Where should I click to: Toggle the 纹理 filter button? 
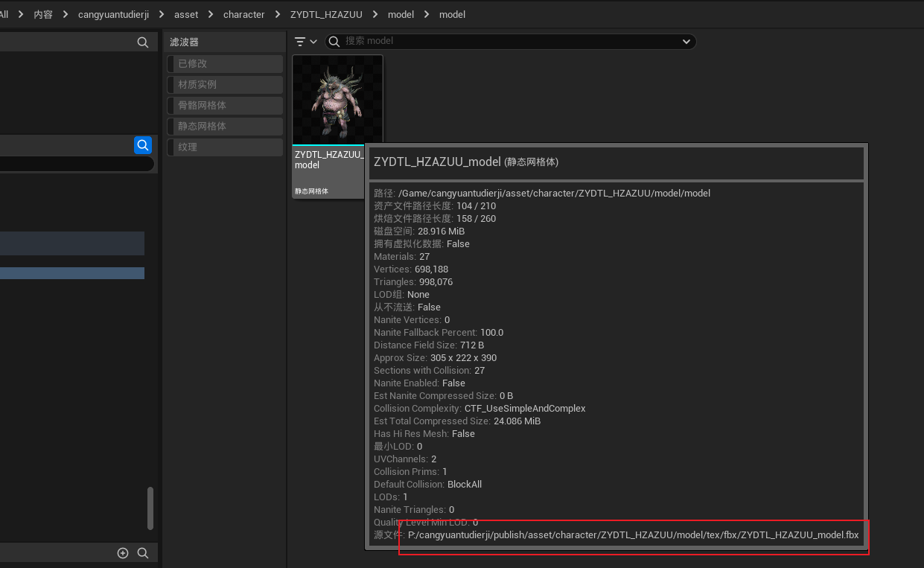pos(225,147)
